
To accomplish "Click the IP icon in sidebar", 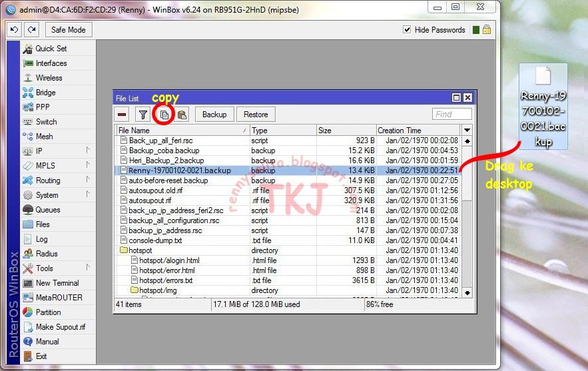I will (x=28, y=151).
